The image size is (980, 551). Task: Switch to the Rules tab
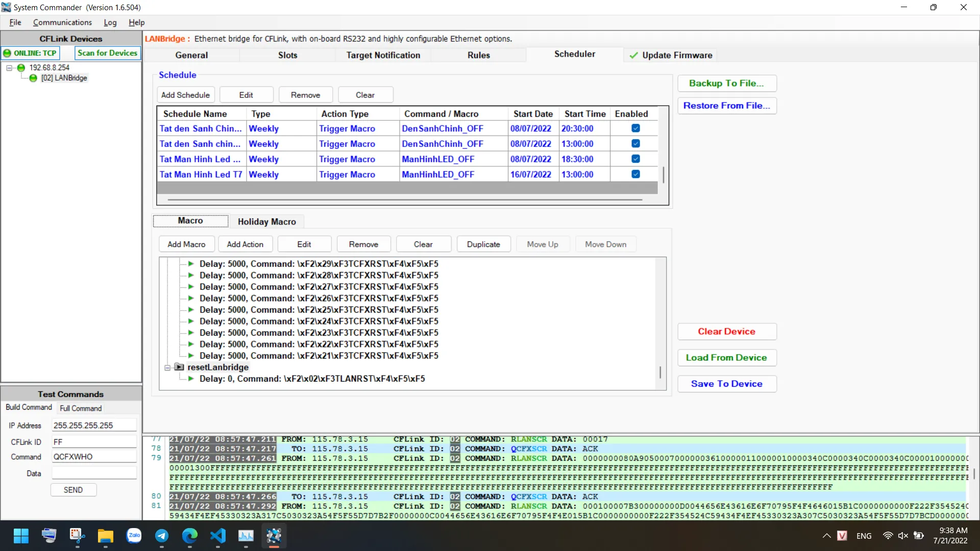click(478, 55)
